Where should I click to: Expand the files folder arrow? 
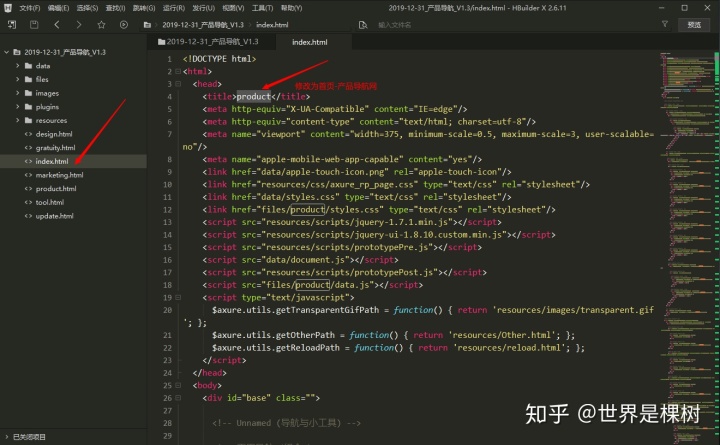(x=17, y=79)
